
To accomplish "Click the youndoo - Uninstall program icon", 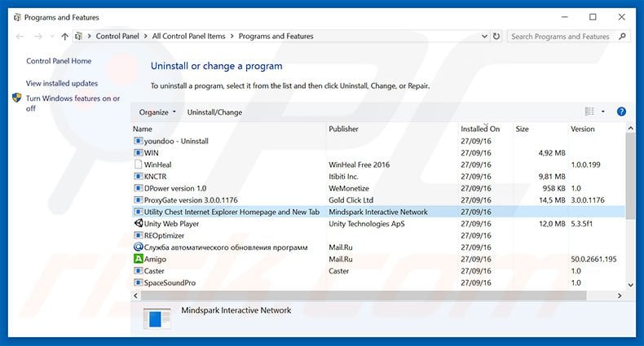I will coord(139,141).
